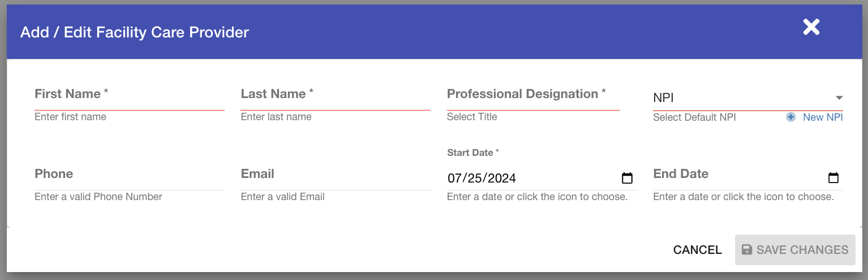The width and height of the screenshot is (868, 280).
Task: Click the dialog title header text
Action: [135, 32]
